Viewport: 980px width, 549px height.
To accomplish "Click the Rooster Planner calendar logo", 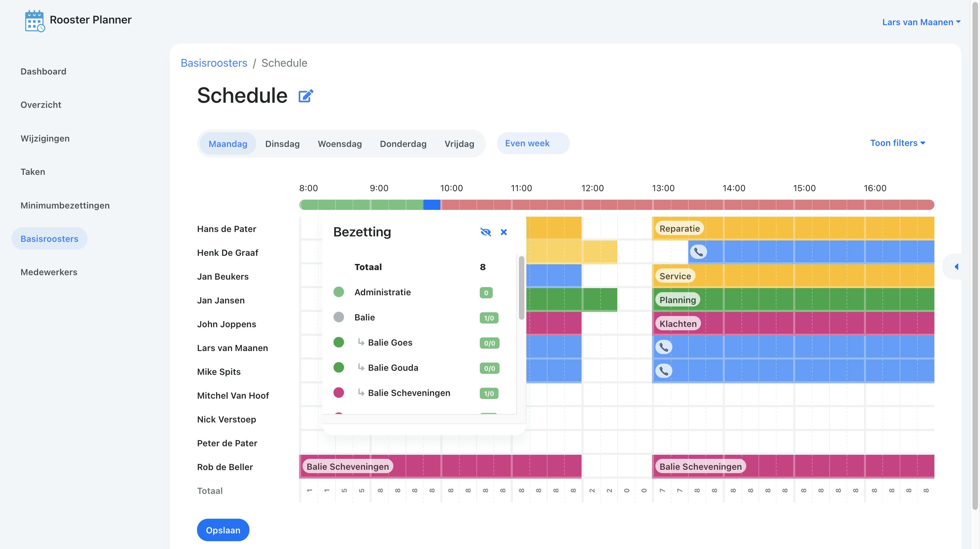I will point(34,20).
